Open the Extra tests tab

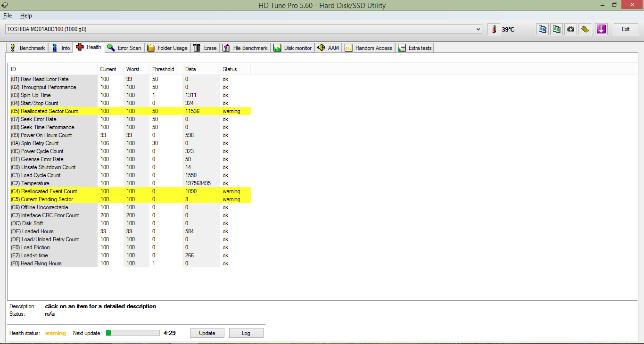[x=415, y=48]
